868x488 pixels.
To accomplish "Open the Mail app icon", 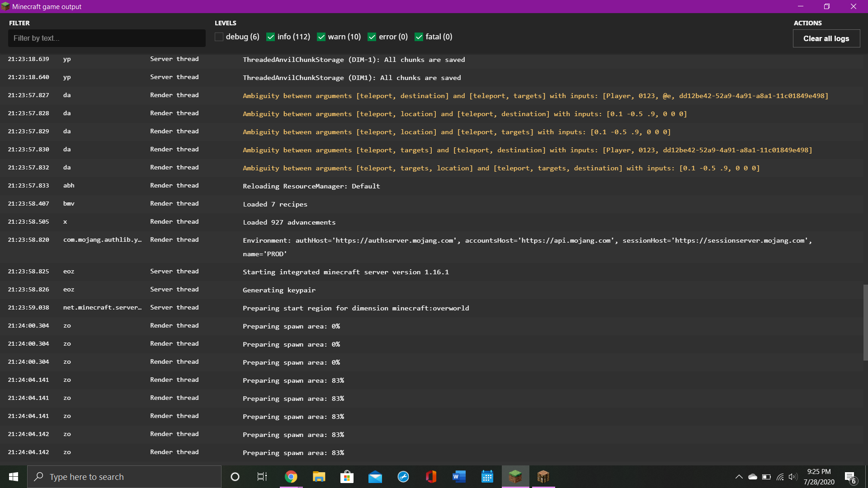I will 375,477.
